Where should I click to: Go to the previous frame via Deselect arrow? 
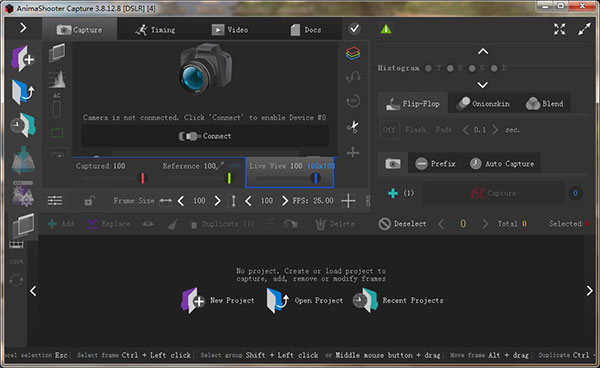pyautogui.click(x=441, y=224)
